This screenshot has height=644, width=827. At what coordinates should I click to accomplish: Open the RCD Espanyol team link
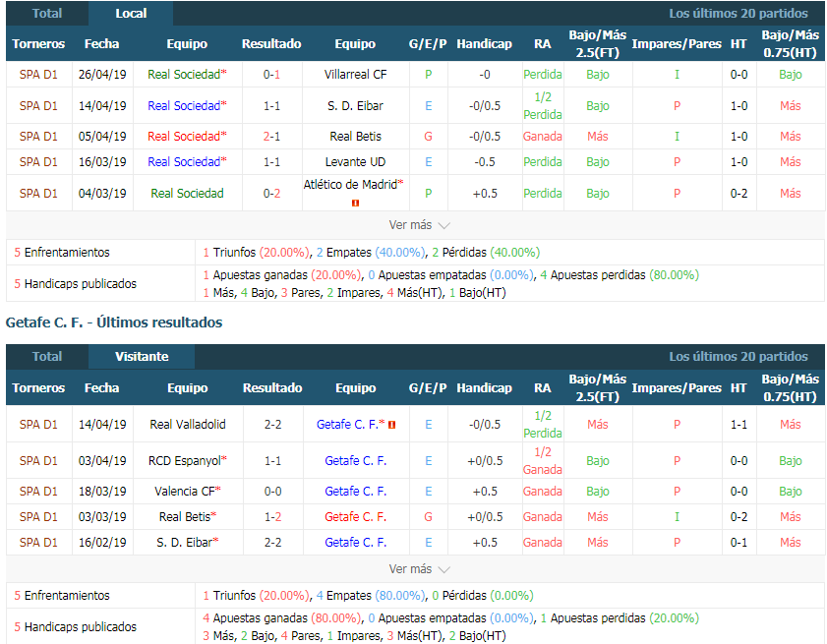188,461
